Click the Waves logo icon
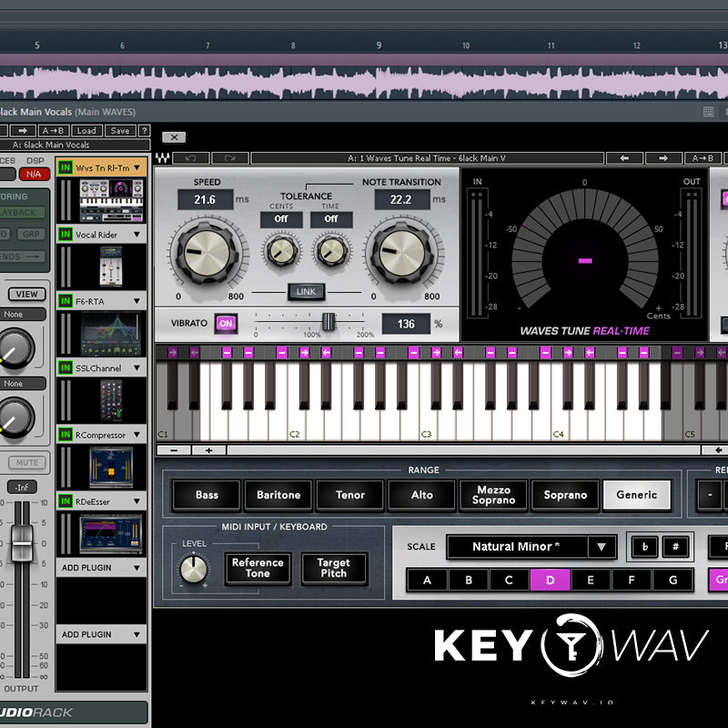728x728 pixels. coord(163,158)
